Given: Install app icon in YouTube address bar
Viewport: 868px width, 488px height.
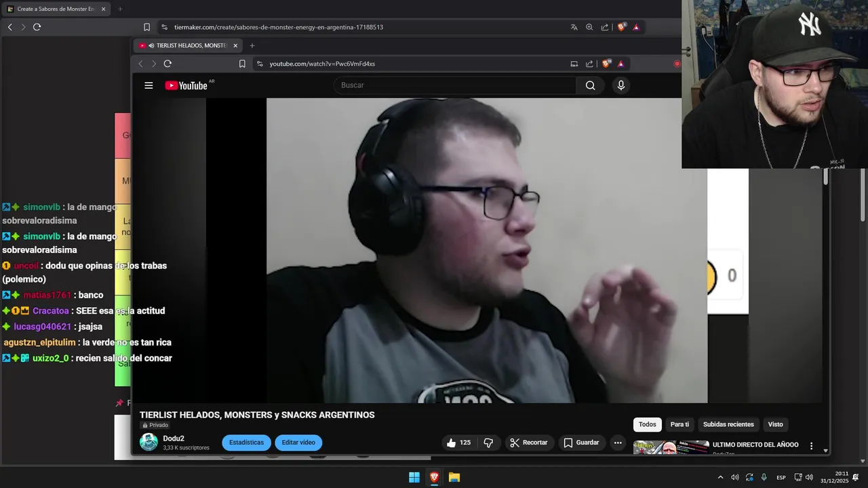Looking at the screenshot, I should (574, 64).
